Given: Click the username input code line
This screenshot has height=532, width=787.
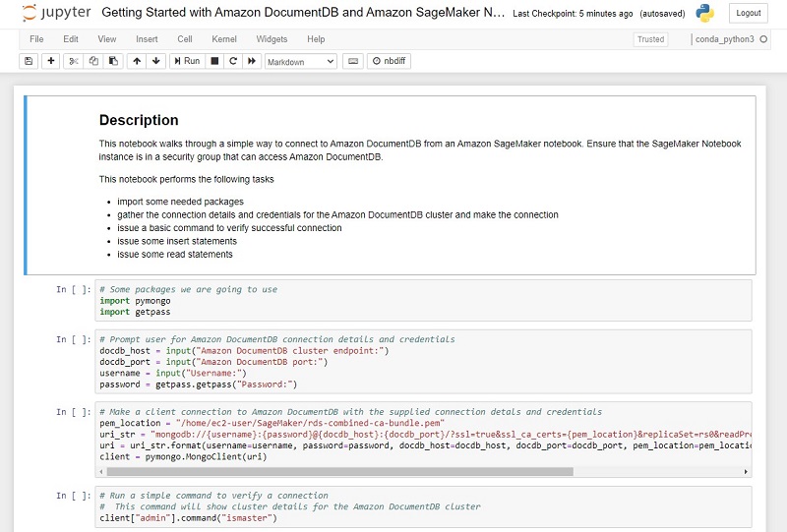Looking at the screenshot, I should 173,373.
